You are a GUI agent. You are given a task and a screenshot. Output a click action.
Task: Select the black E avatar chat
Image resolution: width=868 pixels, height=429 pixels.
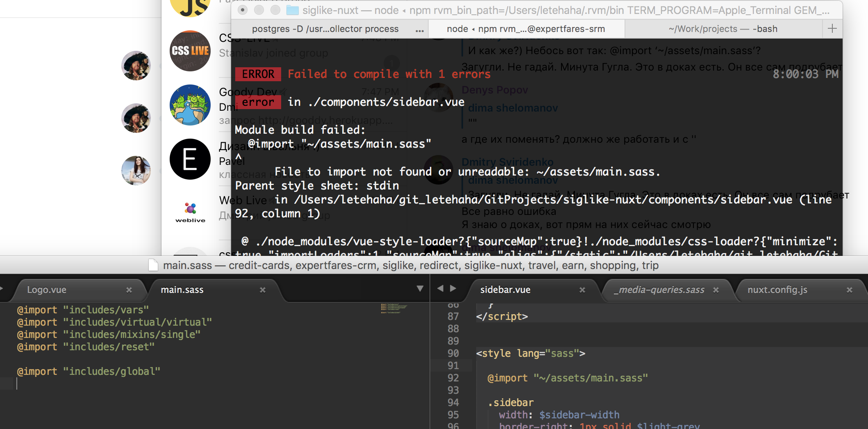point(190,159)
